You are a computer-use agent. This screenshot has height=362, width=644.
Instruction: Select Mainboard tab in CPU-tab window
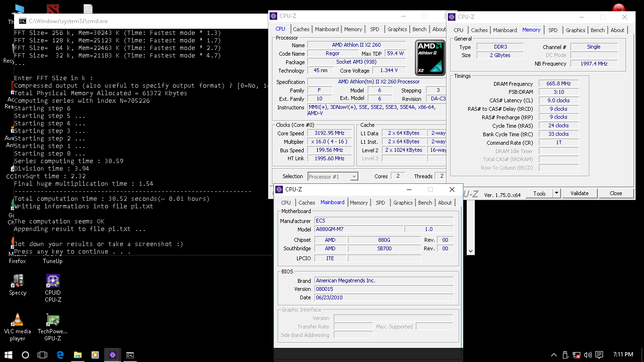[327, 29]
